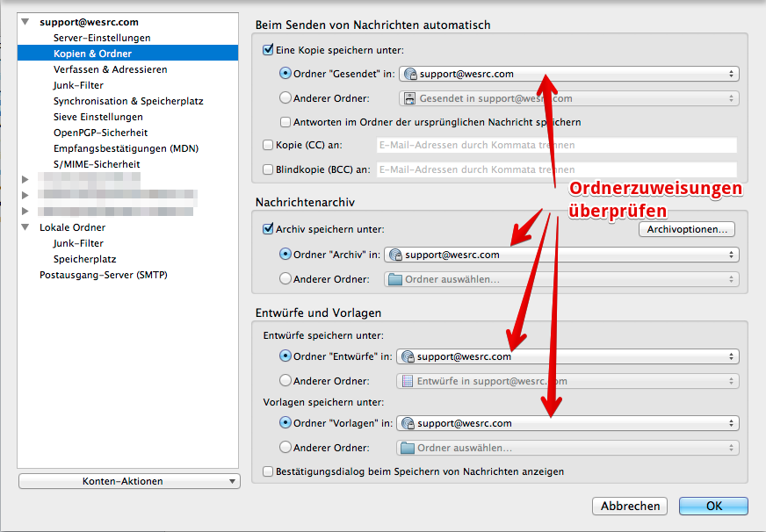Screen dimensions: 766x532
Task: Click sent folder icon in Gesendet folder dropdown
Action: [410, 98]
